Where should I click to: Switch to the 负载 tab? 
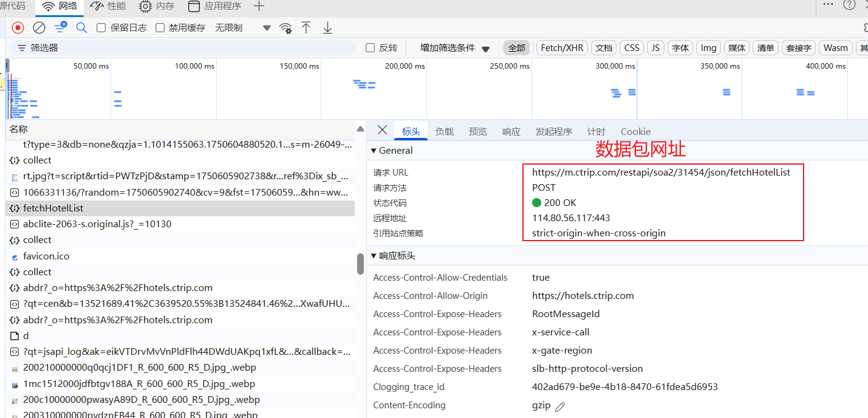coord(444,132)
